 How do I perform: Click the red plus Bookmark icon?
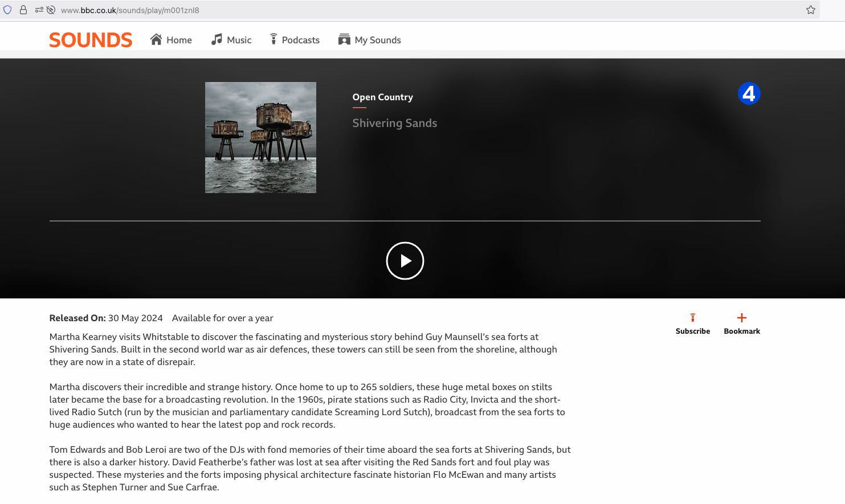point(741,318)
